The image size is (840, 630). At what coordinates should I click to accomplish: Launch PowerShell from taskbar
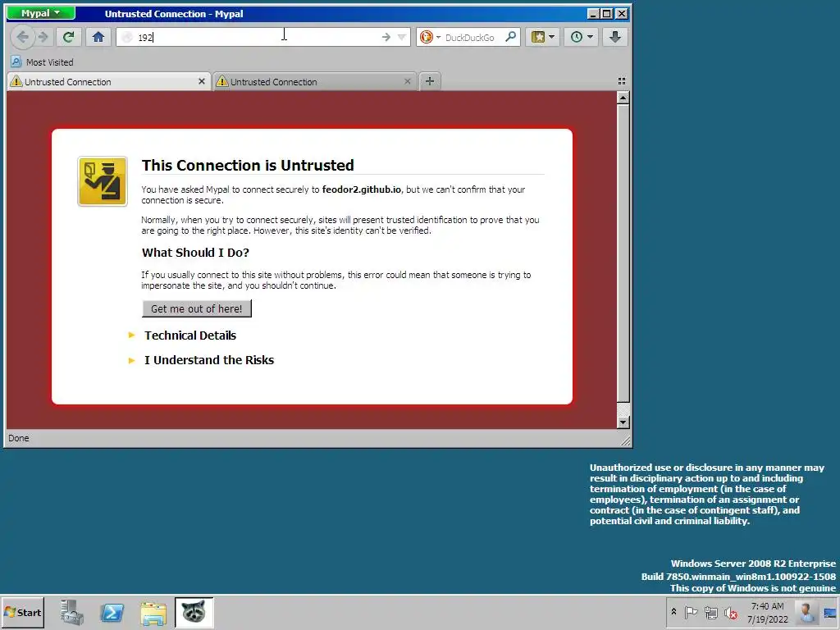pyautogui.click(x=112, y=612)
